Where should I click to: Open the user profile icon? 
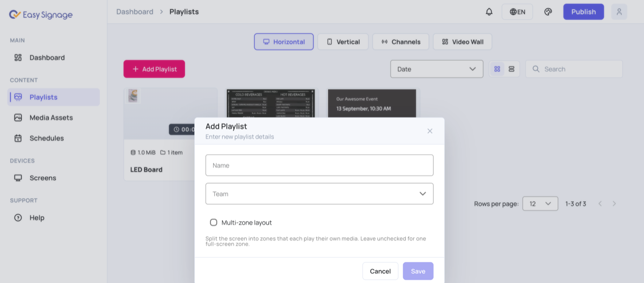619,12
